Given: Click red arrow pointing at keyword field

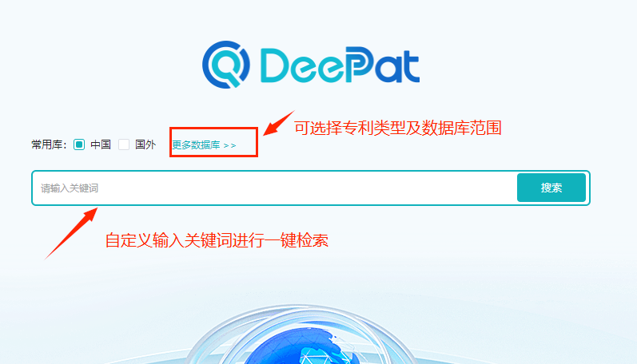Looking at the screenshot, I should [71, 233].
